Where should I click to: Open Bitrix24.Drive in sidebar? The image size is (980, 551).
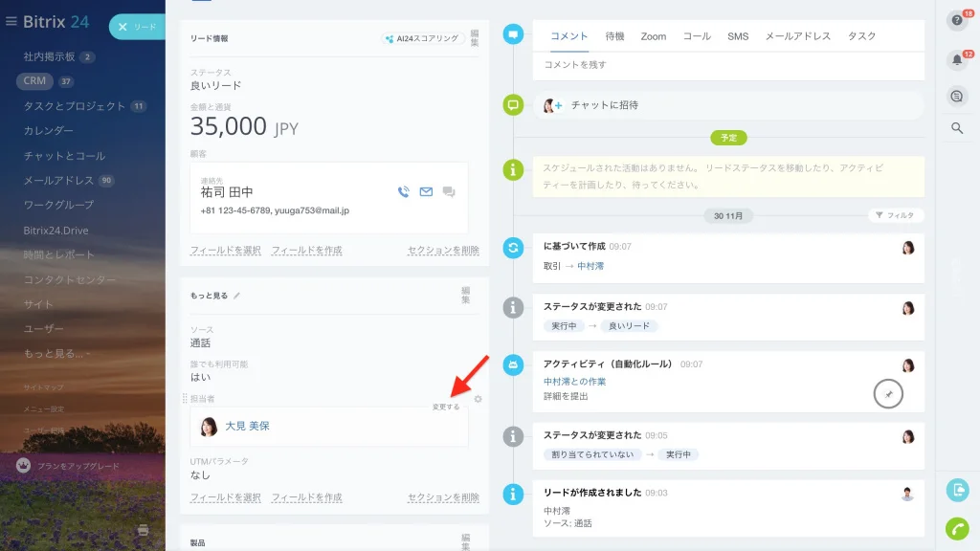56,231
